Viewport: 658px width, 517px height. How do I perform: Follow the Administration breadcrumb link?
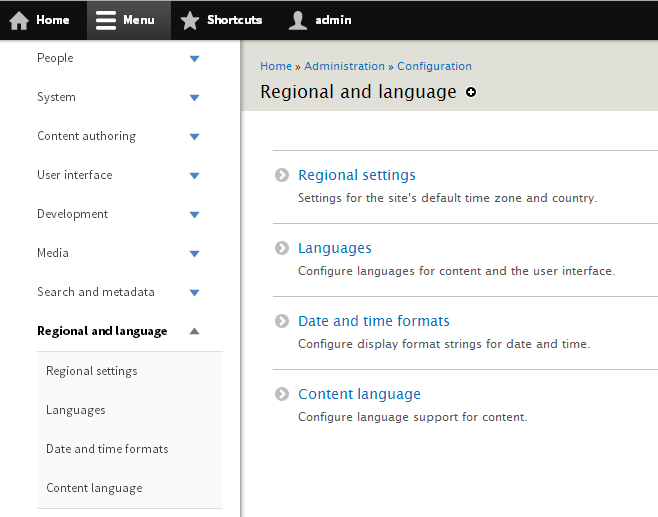pyautogui.click(x=345, y=66)
